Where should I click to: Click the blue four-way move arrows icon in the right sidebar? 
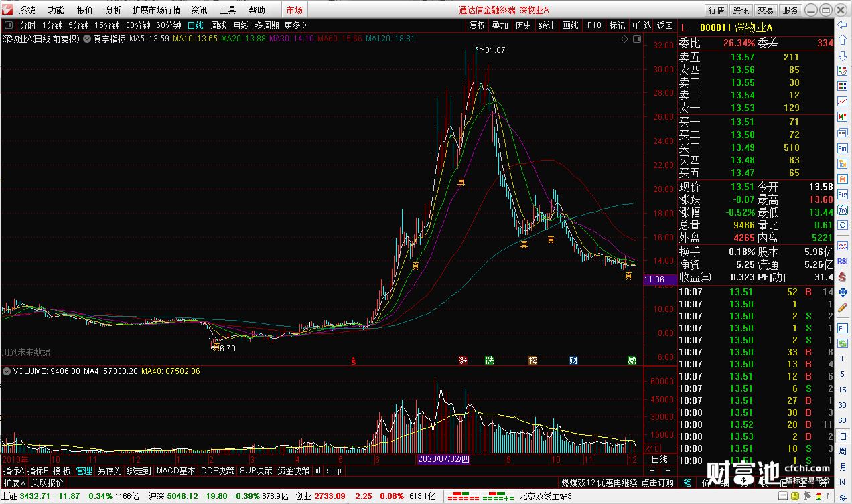(843, 292)
